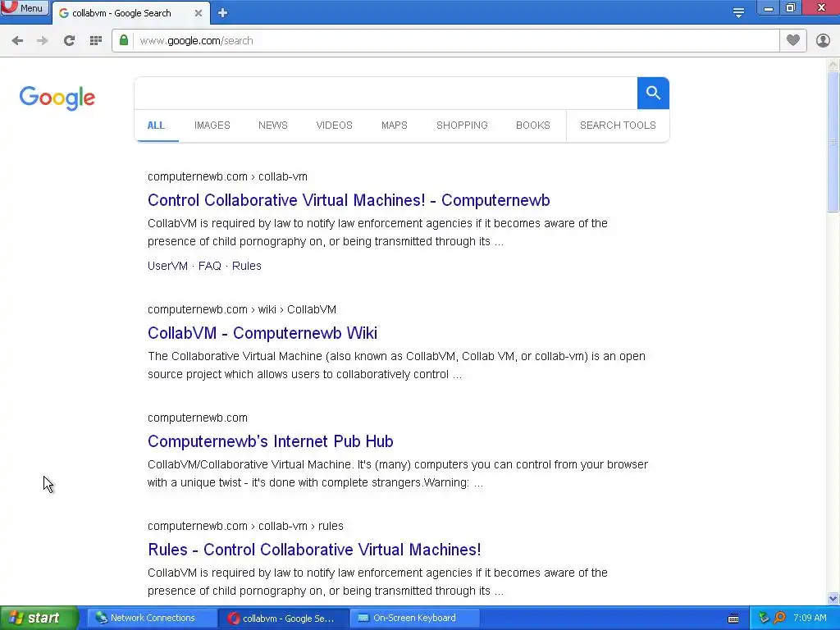Screen dimensions: 840x630
Task: Switch to the VIDEOS tab
Action: (335, 126)
